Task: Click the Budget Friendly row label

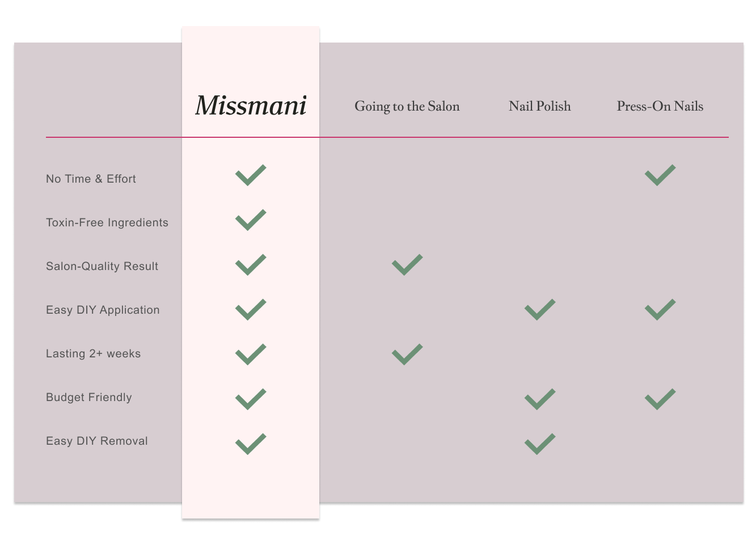Action: (x=89, y=397)
